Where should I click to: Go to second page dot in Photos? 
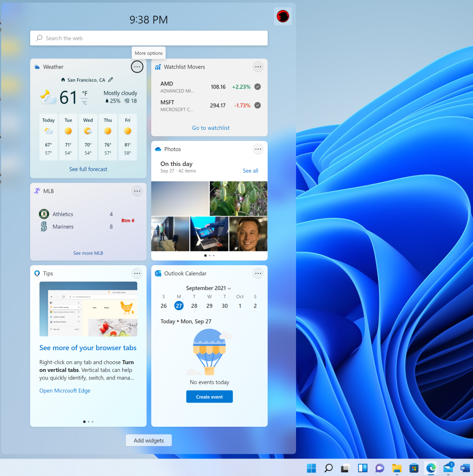click(210, 256)
